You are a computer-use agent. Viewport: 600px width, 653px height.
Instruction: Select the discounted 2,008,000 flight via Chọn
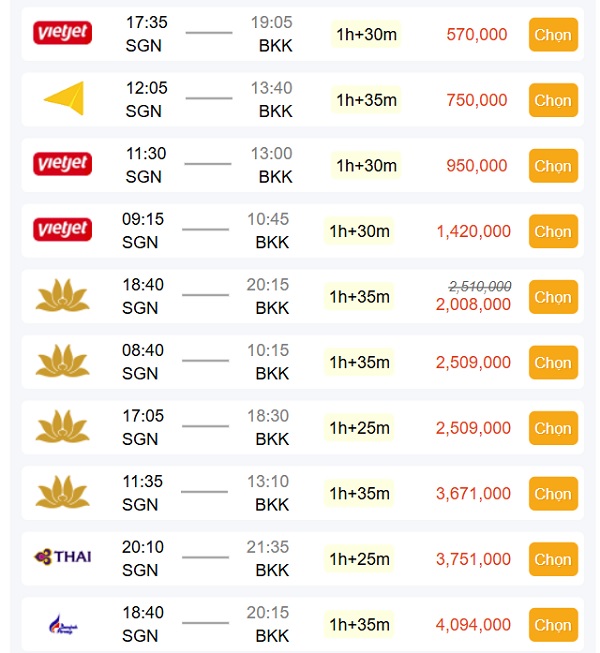coord(552,297)
